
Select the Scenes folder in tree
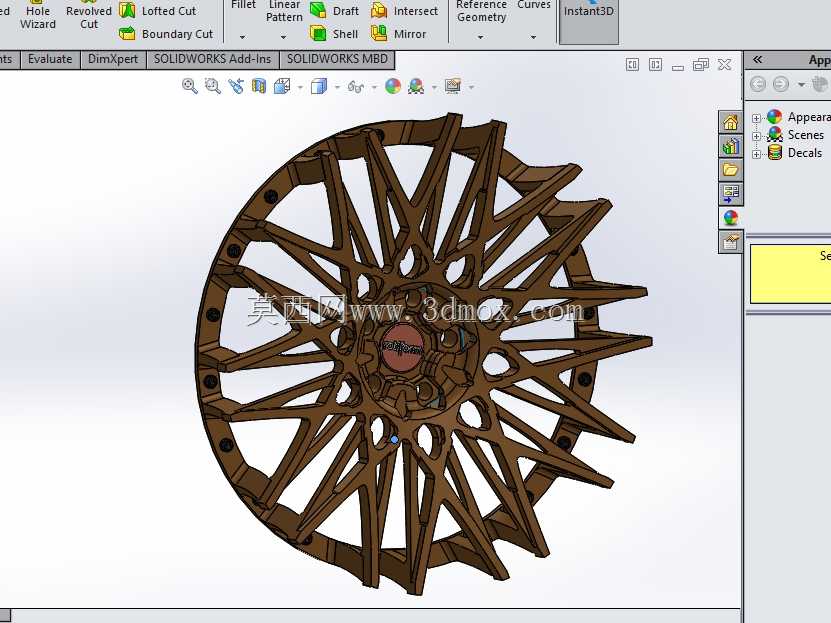[795, 135]
